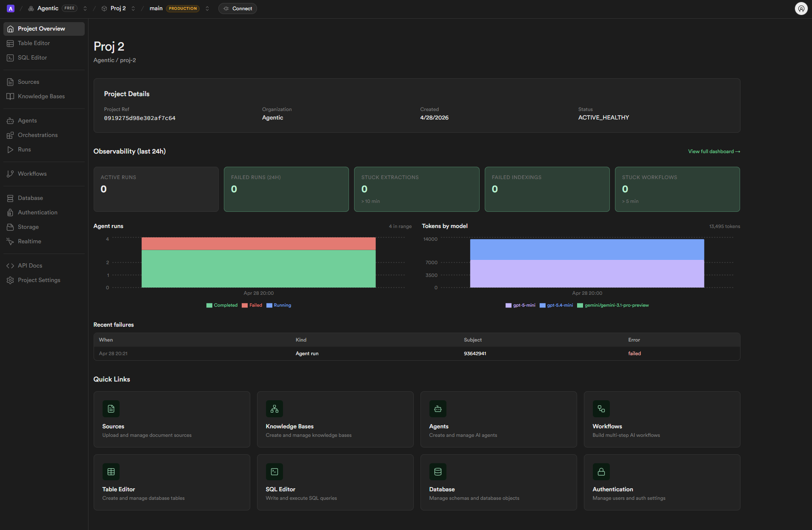Click the Project Settings gear icon
The width and height of the screenshot is (812, 530).
click(x=10, y=280)
